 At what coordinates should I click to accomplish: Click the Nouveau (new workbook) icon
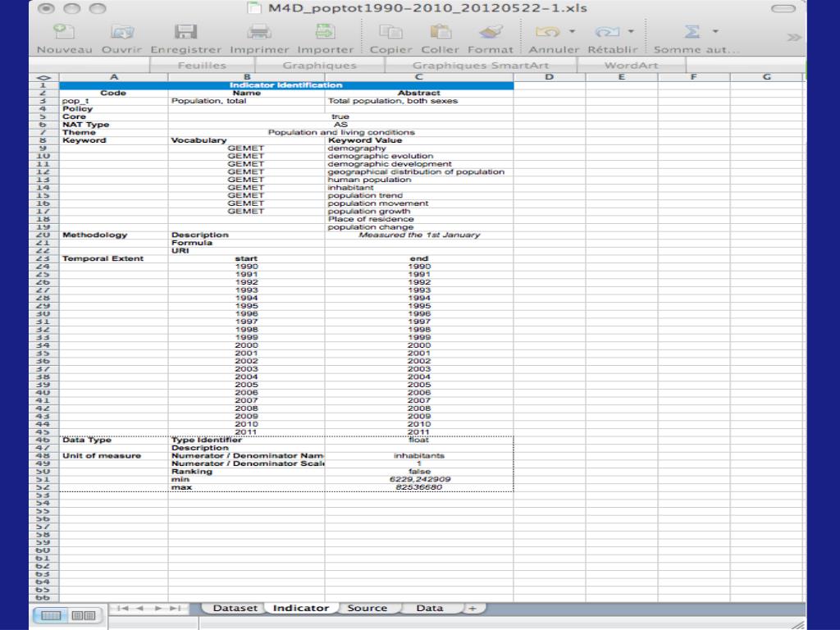(x=64, y=32)
